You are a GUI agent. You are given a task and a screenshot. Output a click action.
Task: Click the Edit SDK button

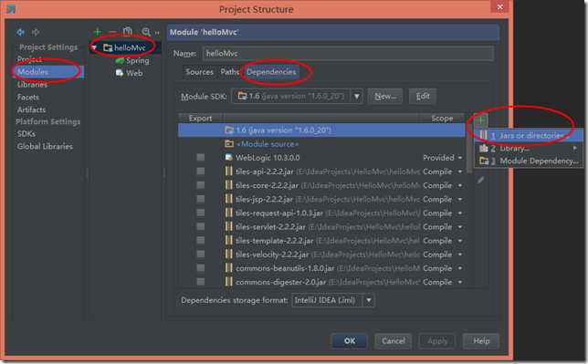point(423,97)
